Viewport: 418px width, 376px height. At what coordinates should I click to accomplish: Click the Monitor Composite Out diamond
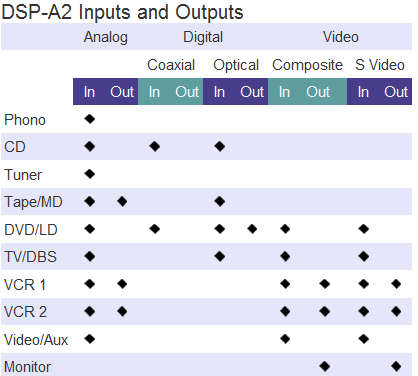tap(325, 367)
